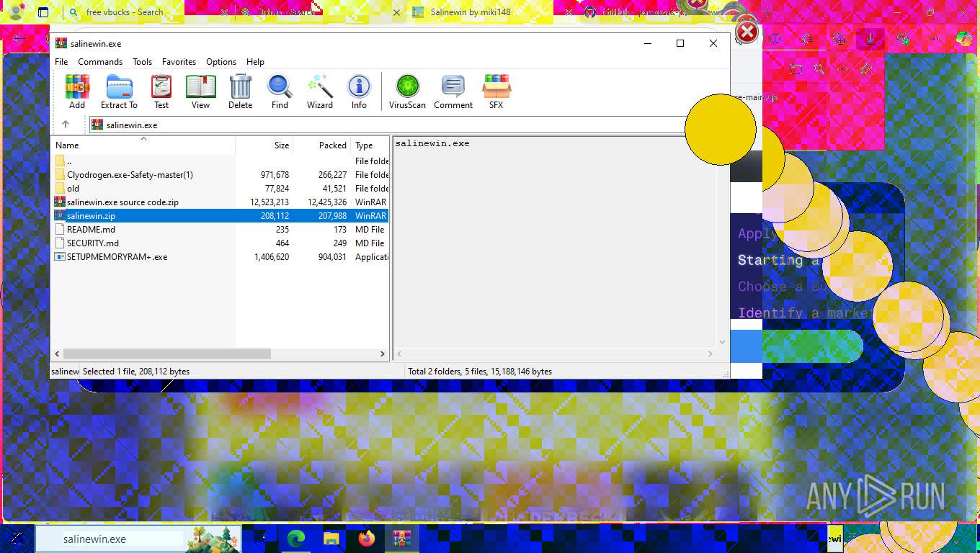Open the Tools menu
This screenshot has height=553, width=980.
tap(142, 62)
